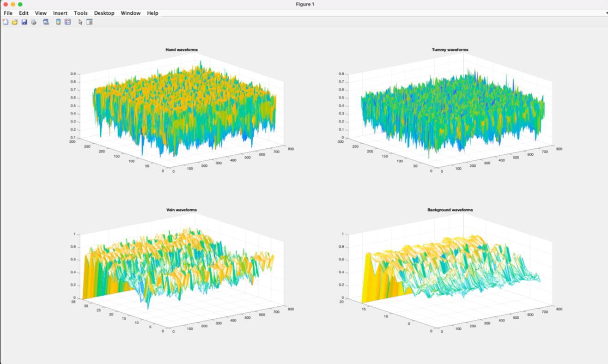Viewport: 608px width, 364px height.
Task: Insert a colorbar using the toolbar icon
Action: point(58,22)
